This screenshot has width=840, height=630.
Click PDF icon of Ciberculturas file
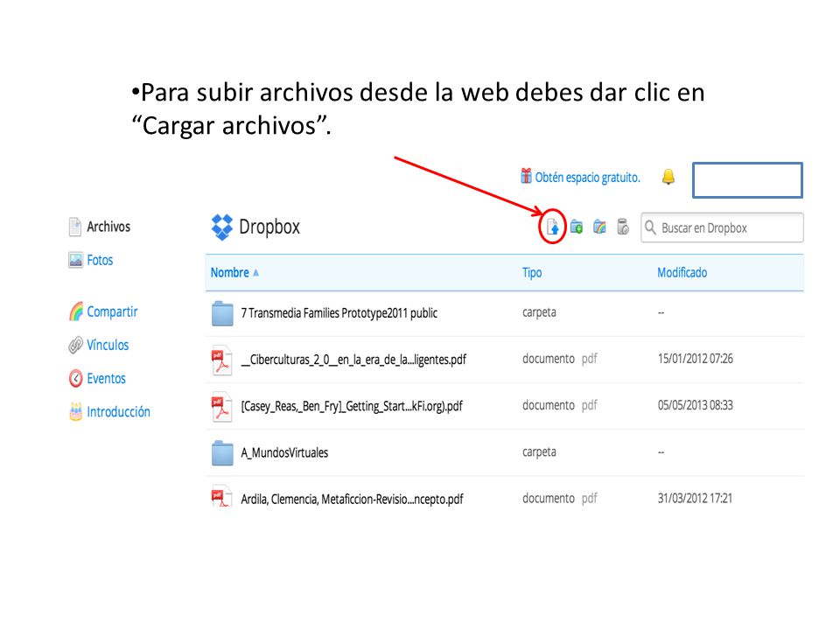click(x=221, y=360)
